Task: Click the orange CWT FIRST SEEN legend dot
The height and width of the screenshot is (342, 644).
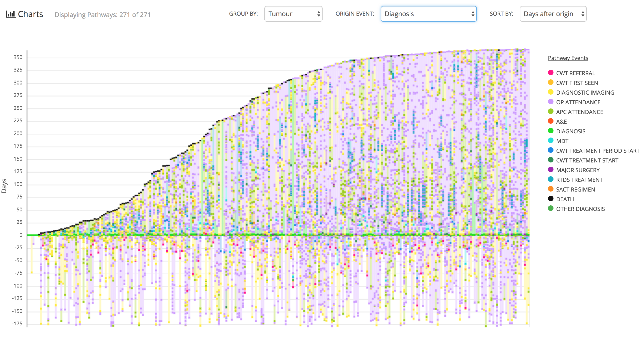Action: pos(550,82)
